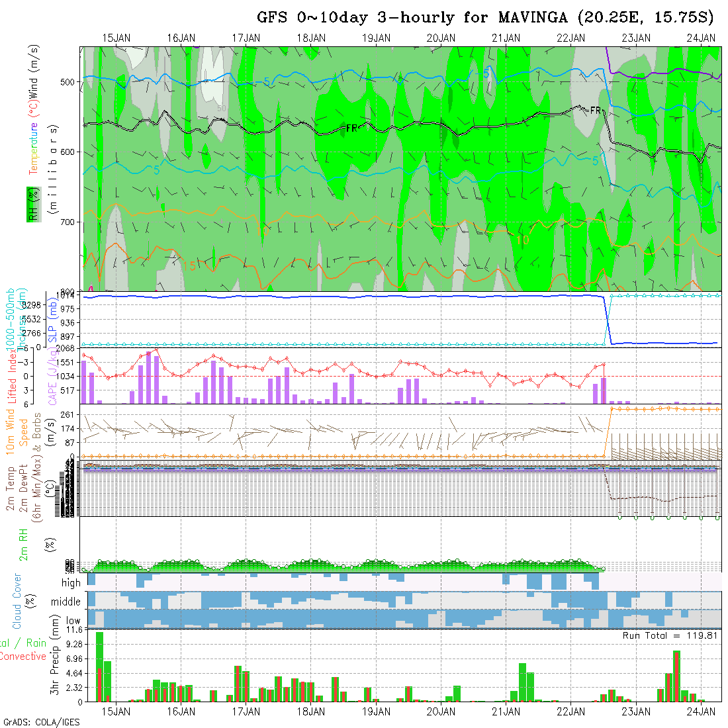Open the GrADS: COLA/IGES credit text
728x728 pixels.
tap(40, 722)
